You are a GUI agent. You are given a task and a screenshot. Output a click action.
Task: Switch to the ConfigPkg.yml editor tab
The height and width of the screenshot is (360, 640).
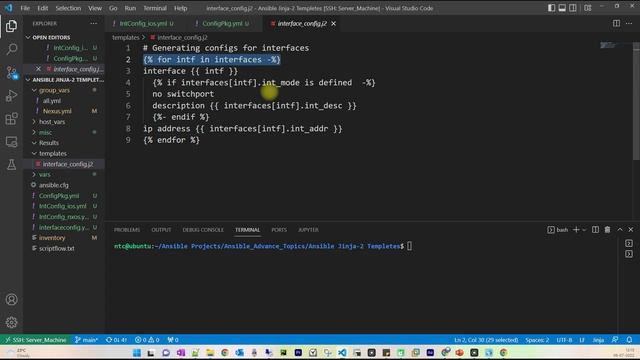222,24
